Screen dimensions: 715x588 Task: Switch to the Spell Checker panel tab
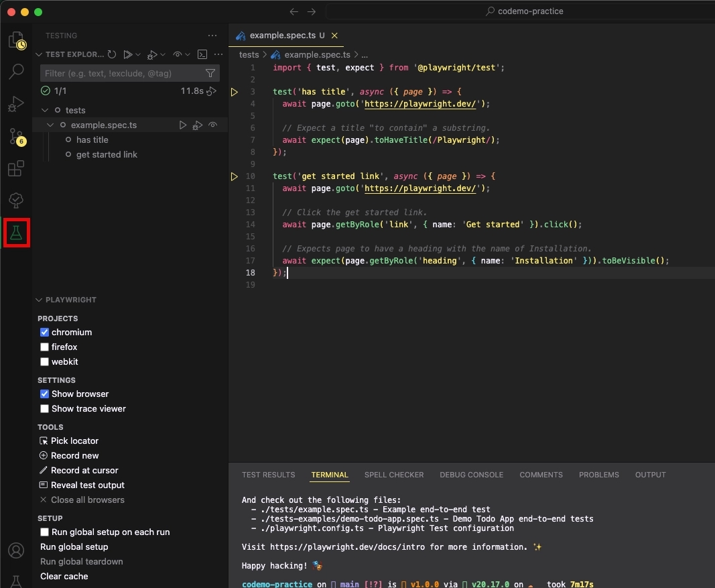394,475
